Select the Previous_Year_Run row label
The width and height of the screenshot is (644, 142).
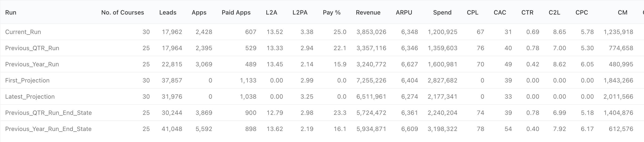(x=32, y=64)
